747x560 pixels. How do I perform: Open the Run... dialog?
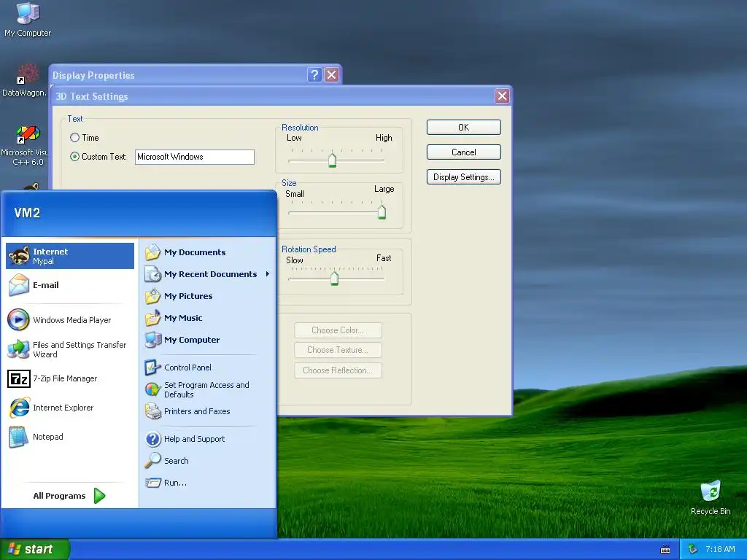207,483
